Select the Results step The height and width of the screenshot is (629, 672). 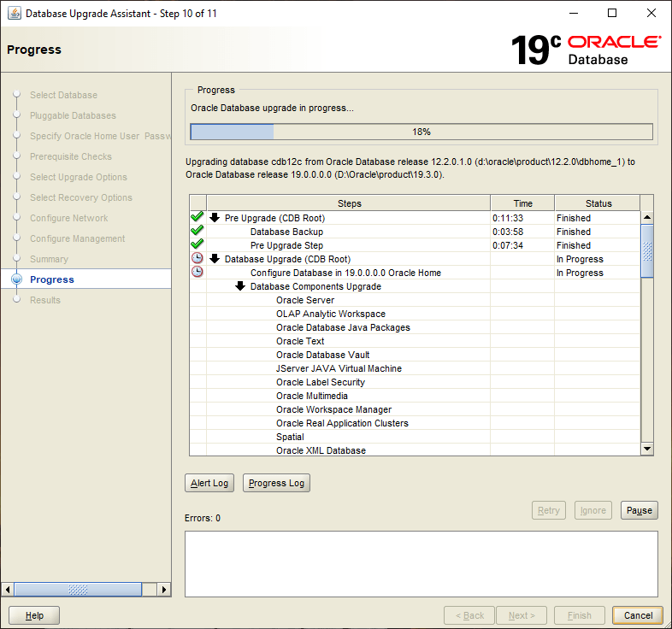[45, 300]
